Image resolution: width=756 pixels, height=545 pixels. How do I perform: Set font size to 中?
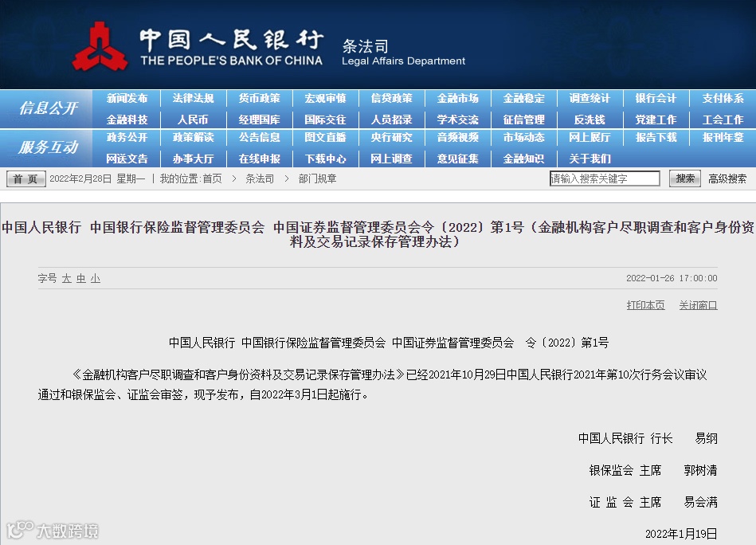pos(81,279)
